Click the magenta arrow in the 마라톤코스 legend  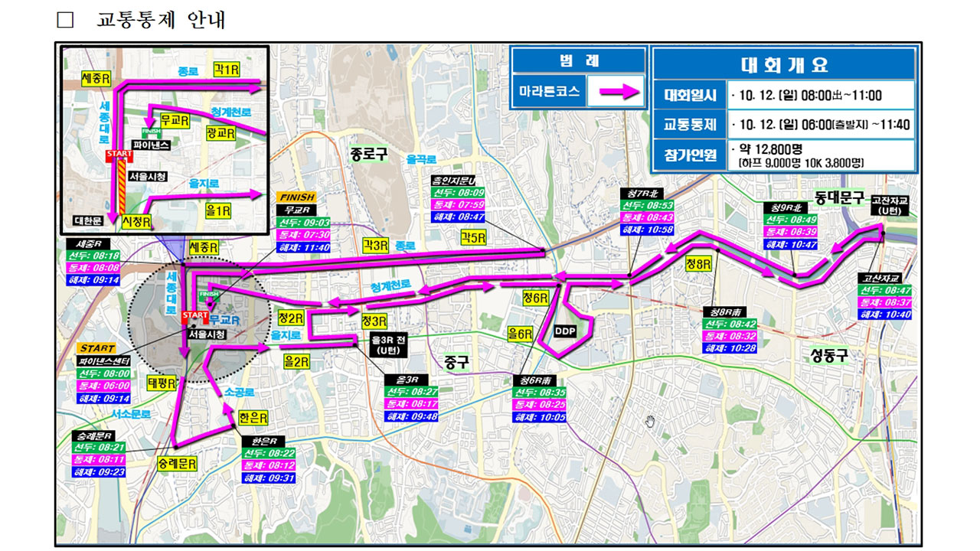click(x=619, y=91)
